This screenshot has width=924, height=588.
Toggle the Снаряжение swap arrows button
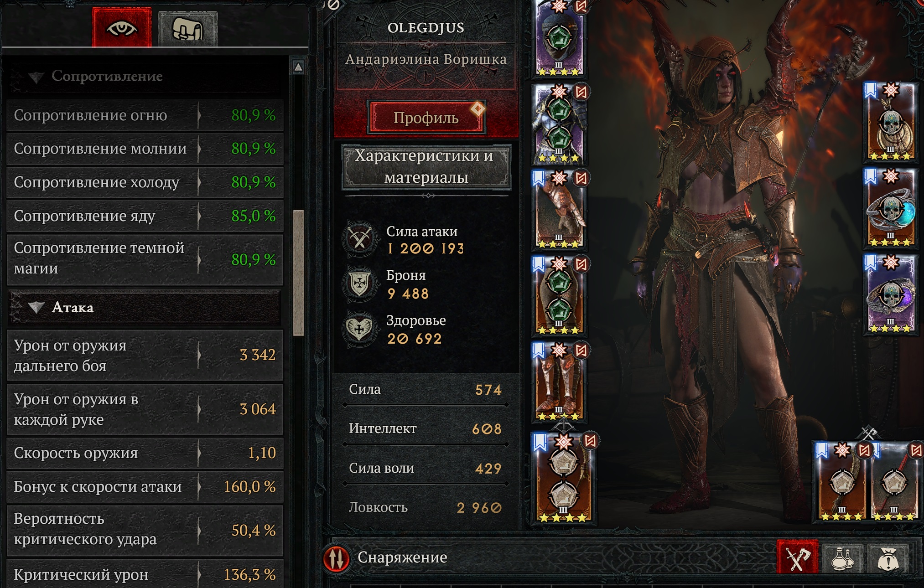(337, 558)
